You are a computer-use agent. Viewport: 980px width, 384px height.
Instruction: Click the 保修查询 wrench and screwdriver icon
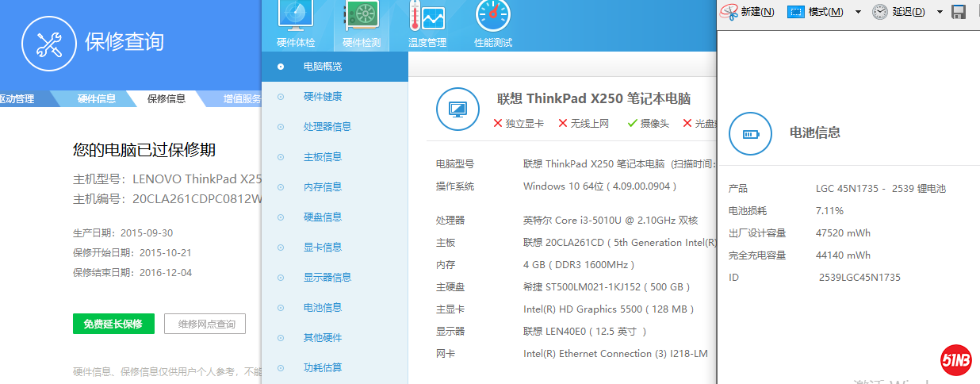click(x=48, y=42)
